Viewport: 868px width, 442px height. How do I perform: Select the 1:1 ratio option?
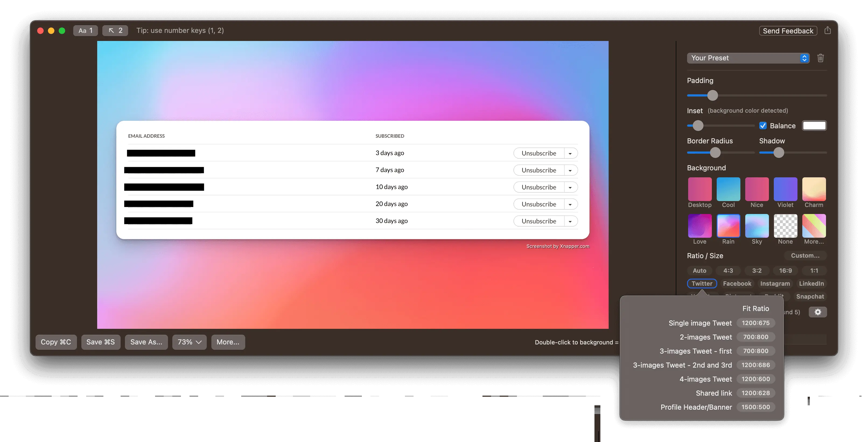pyautogui.click(x=814, y=271)
